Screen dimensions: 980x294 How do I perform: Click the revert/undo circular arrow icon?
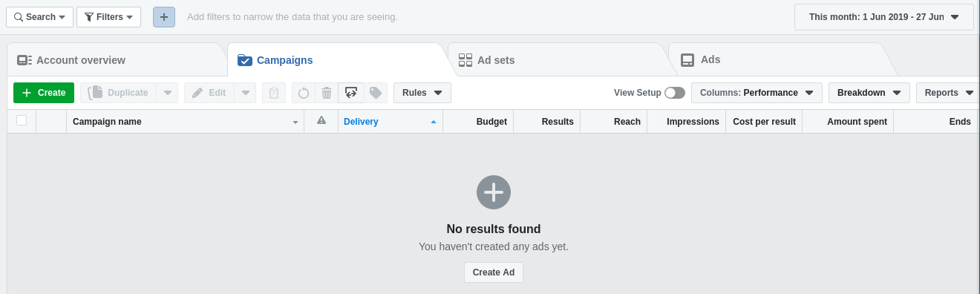pyautogui.click(x=304, y=93)
